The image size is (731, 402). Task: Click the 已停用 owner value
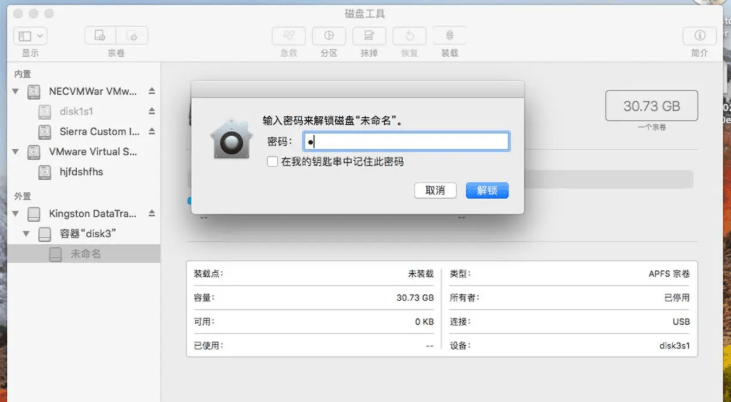pos(677,298)
